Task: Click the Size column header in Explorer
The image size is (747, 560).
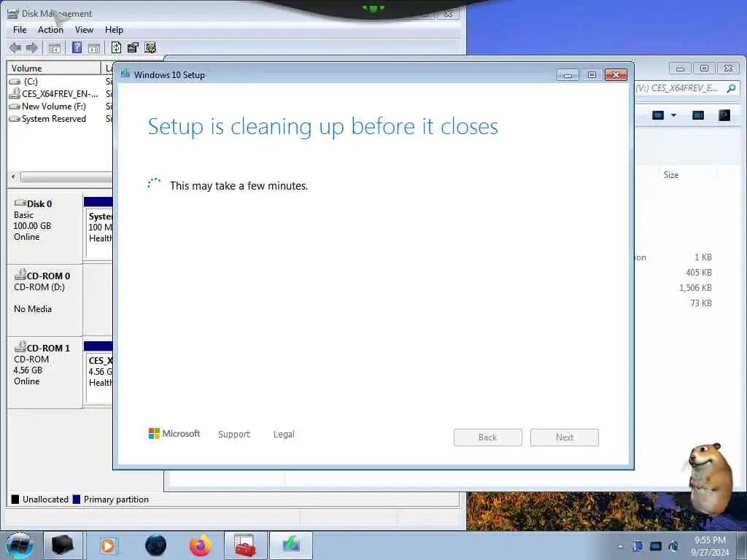Action: point(671,175)
